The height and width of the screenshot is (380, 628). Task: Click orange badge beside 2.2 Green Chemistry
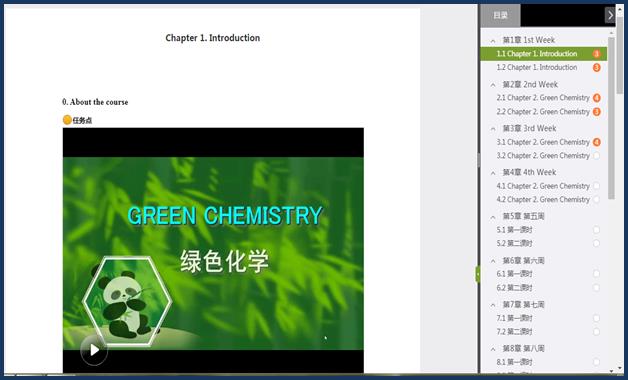click(x=596, y=112)
